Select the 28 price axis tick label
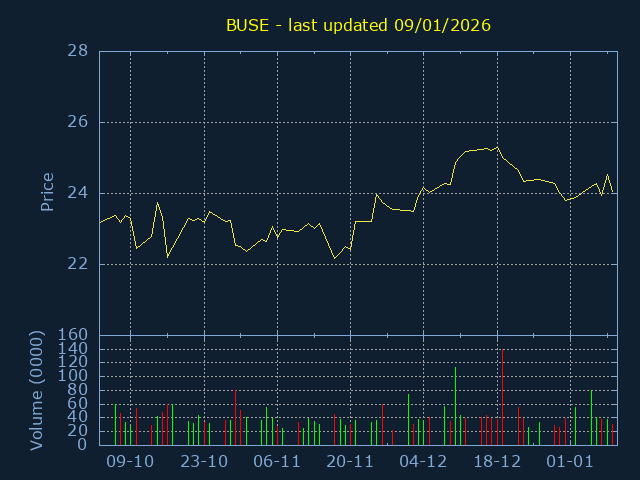This screenshot has height=480, width=640. coord(77,51)
